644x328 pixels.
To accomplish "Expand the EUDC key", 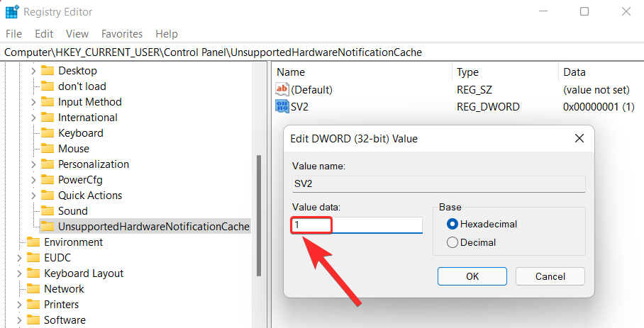I will (19, 258).
